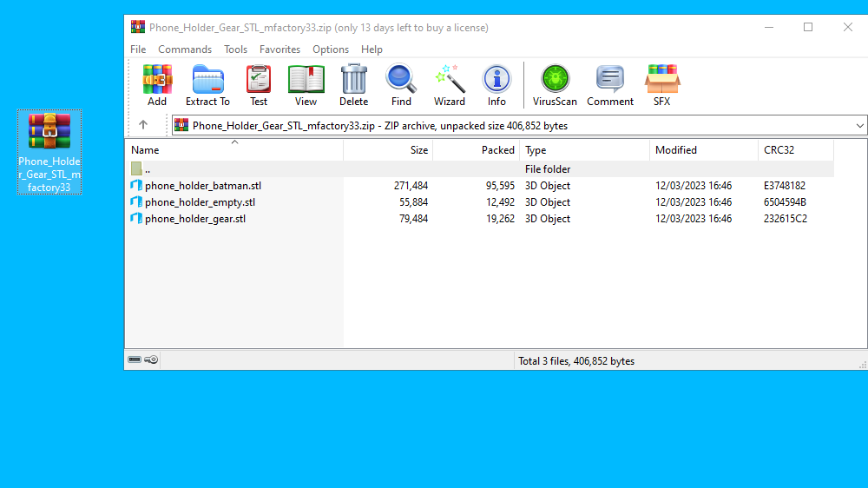Show archive Info
868x488 pixels.
(496, 85)
